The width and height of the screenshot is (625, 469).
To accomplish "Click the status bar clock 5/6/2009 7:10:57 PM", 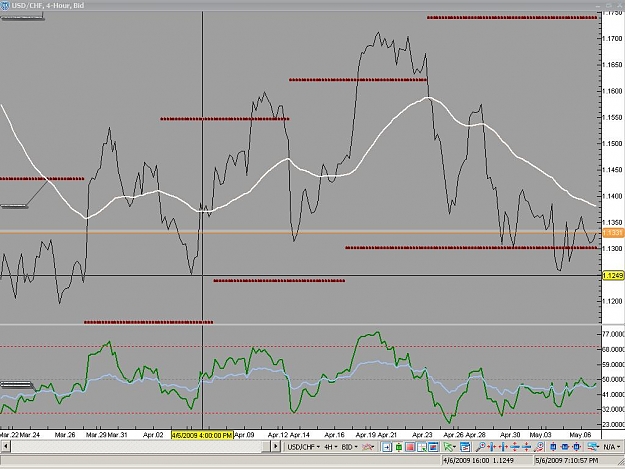I will point(566,461).
